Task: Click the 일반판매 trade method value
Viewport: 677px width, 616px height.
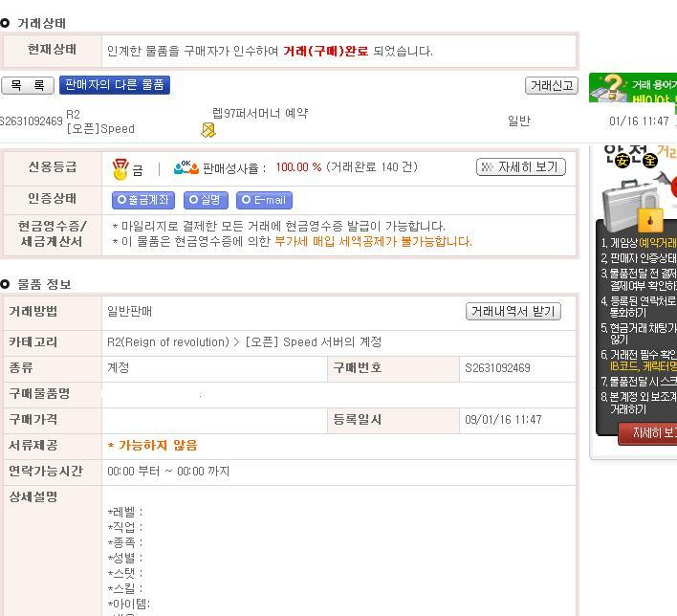Action: point(129,311)
